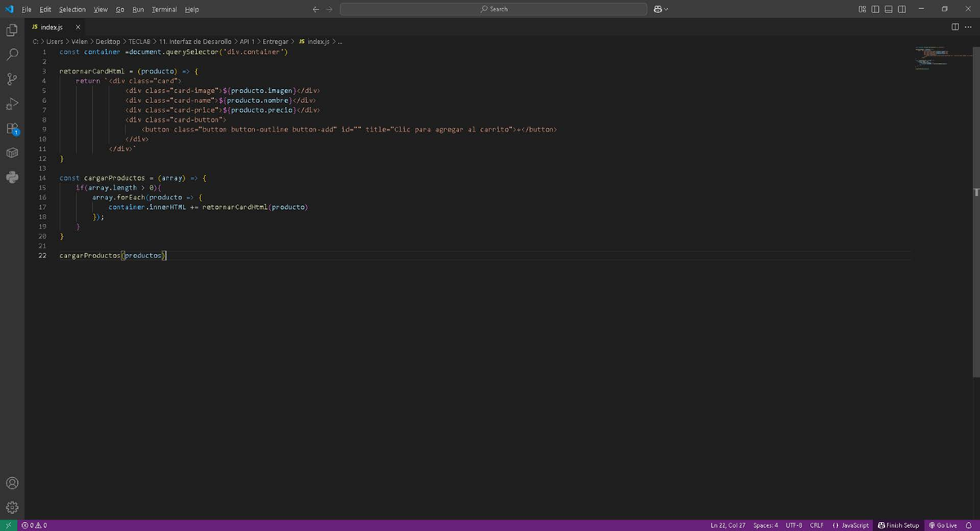This screenshot has width=980, height=531.
Task: Open the Run and Debug view
Action: coord(12,104)
